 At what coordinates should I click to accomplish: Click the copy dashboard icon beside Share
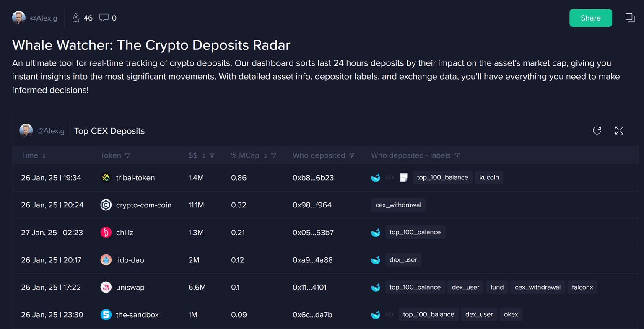click(x=630, y=18)
